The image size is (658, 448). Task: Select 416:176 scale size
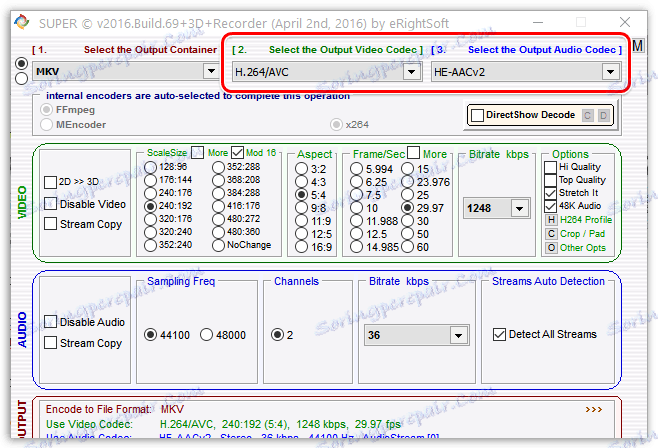pos(218,206)
